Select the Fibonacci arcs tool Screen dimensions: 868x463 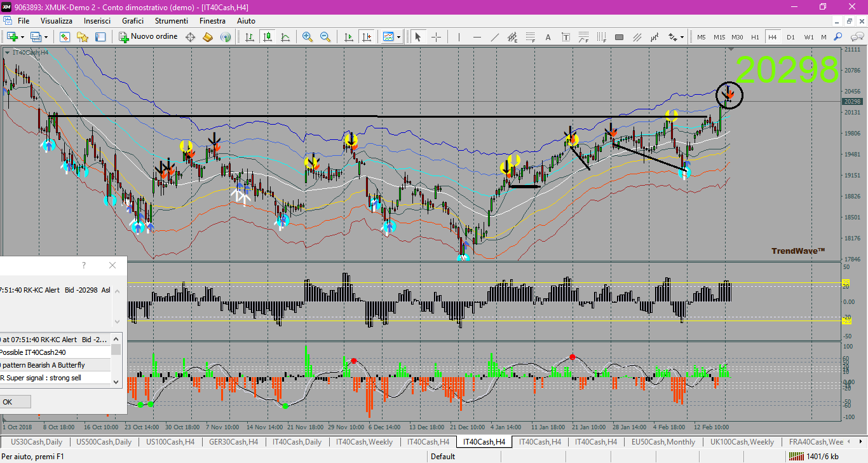click(583, 37)
